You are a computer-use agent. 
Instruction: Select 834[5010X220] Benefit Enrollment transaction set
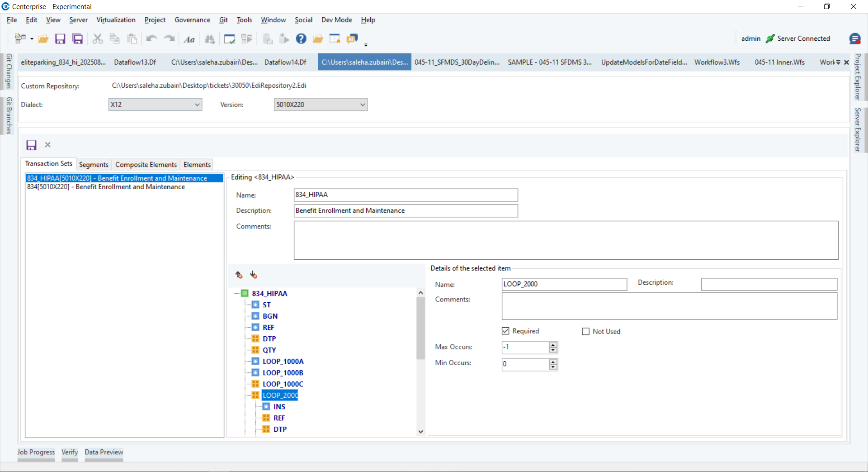coord(106,187)
